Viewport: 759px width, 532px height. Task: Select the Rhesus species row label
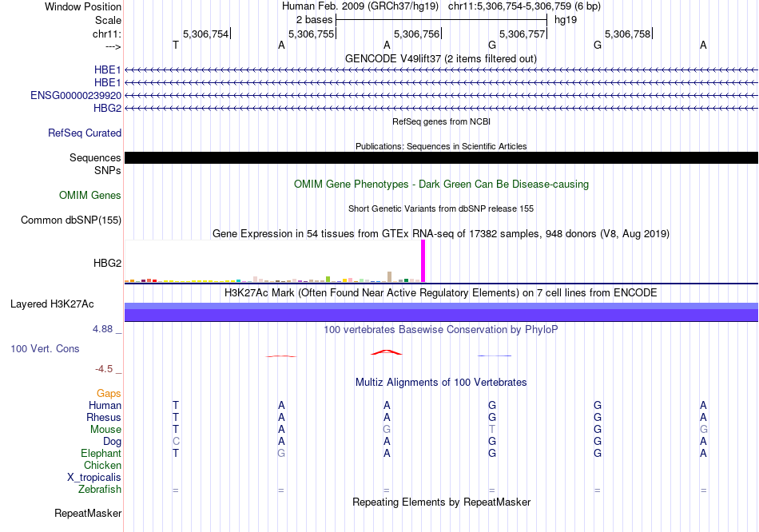coord(104,417)
